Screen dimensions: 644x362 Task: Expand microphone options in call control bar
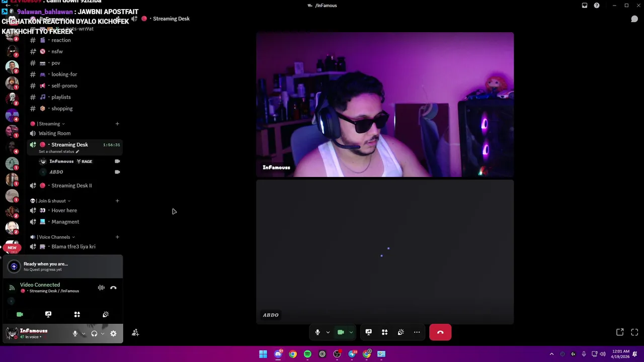click(328, 332)
